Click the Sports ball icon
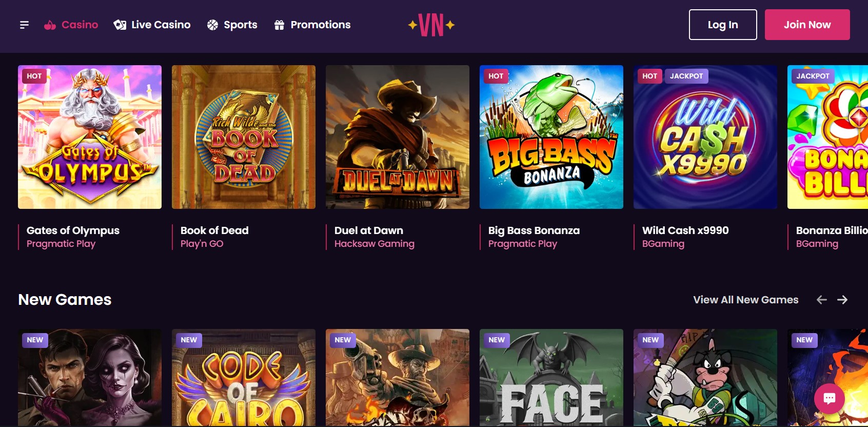The height and width of the screenshot is (427, 868). click(212, 25)
